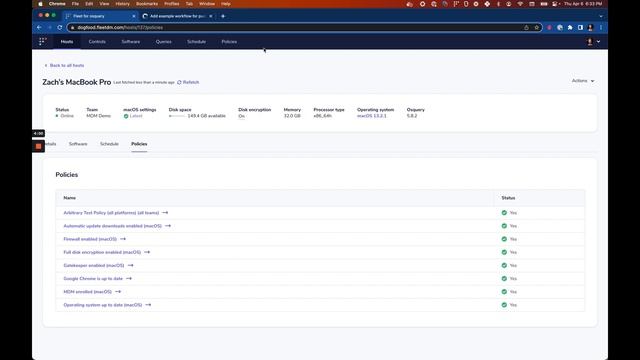Open 'Arbitrary Test Policy' policy link

111,213
